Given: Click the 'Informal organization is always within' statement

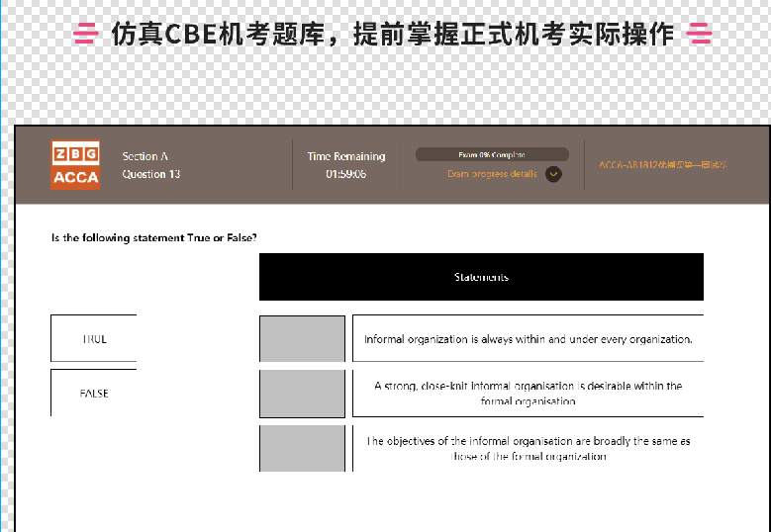Looking at the screenshot, I should (x=528, y=339).
